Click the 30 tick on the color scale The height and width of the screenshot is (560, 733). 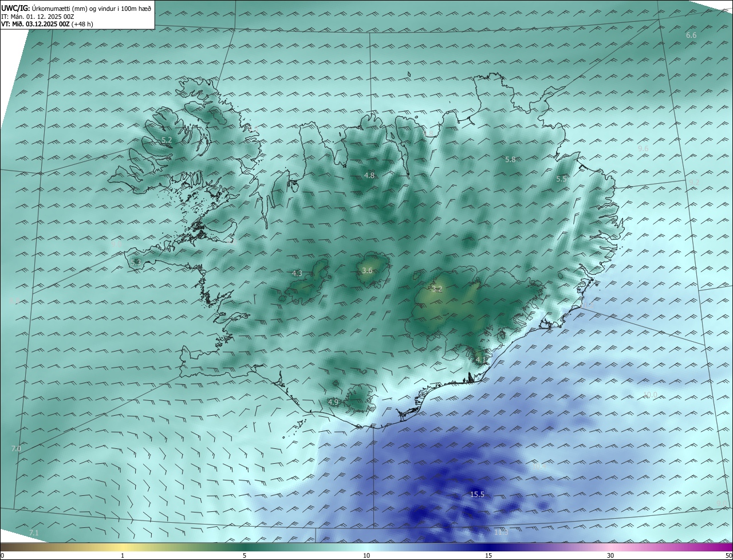click(x=610, y=555)
